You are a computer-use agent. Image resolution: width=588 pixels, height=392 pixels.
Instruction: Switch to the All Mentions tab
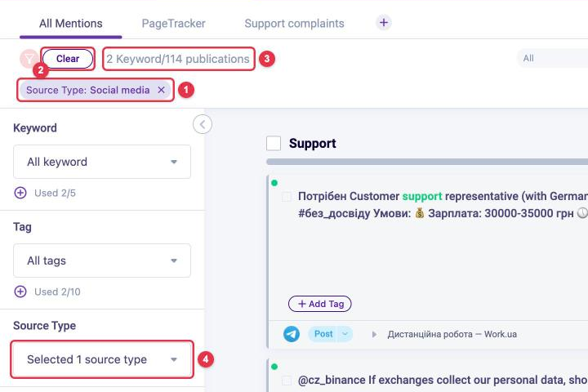pyautogui.click(x=70, y=24)
